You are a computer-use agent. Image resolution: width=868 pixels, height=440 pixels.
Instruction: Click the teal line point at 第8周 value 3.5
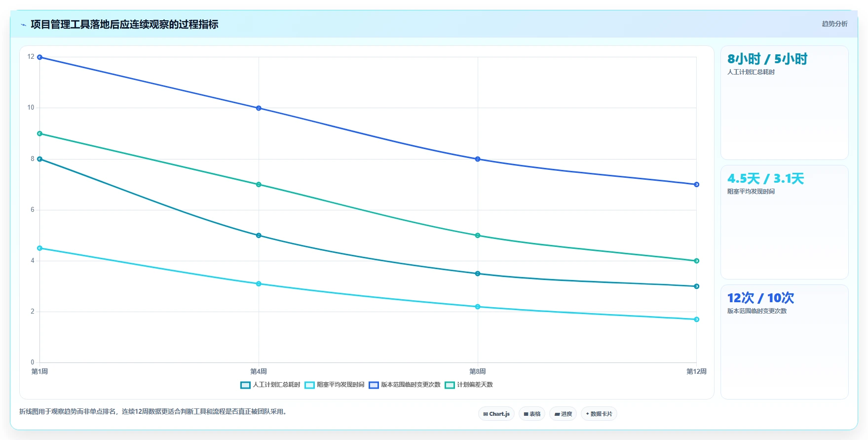click(478, 274)
